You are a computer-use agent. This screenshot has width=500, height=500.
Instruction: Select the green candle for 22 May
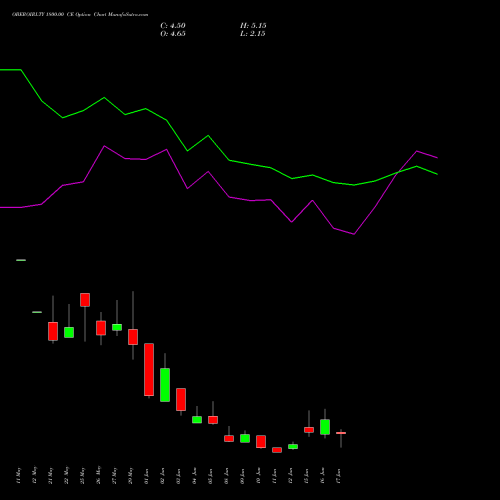69,332
